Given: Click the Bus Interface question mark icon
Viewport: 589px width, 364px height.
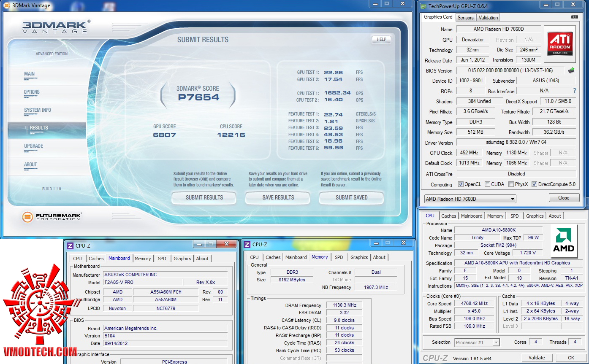Looking at the screenshot, I should pos(574,91).
